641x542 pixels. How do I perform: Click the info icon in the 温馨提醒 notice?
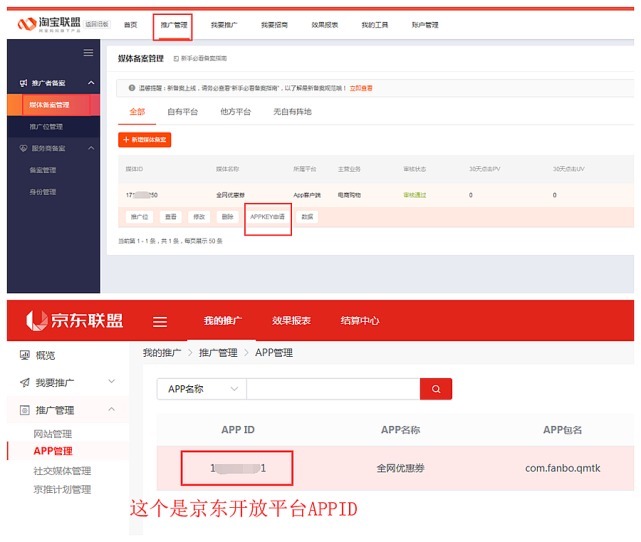pyautogui.click(x=132, y=88)
